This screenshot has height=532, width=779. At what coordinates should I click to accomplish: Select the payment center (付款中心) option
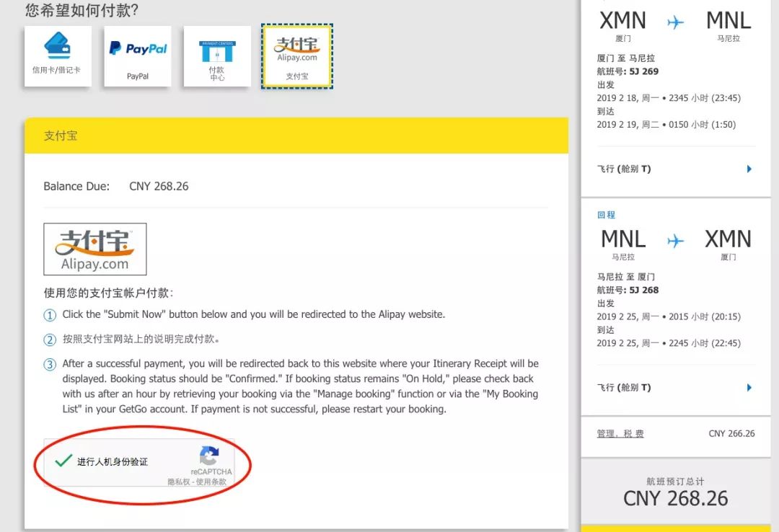coord(217,56)
